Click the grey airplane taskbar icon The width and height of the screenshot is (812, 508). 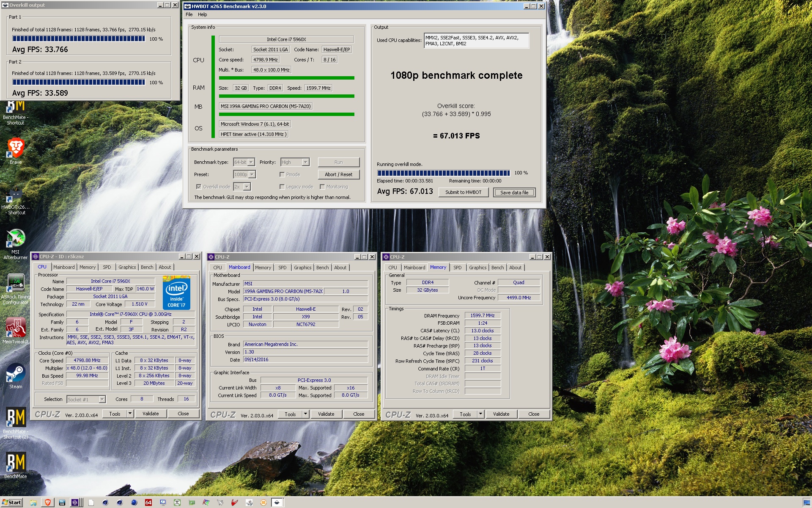tap(220, 502)
